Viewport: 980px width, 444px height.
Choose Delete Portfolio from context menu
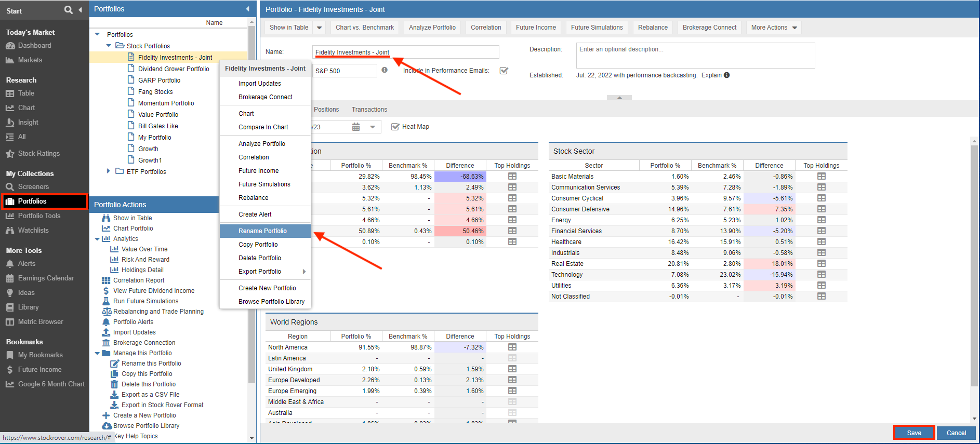pos(265,258)
